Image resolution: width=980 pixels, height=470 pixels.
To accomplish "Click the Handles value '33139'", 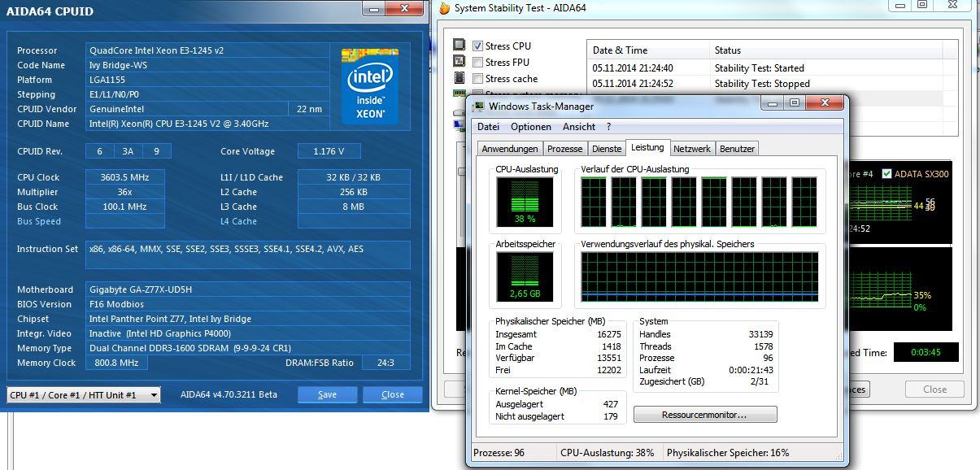I will [x=761, y=334].
